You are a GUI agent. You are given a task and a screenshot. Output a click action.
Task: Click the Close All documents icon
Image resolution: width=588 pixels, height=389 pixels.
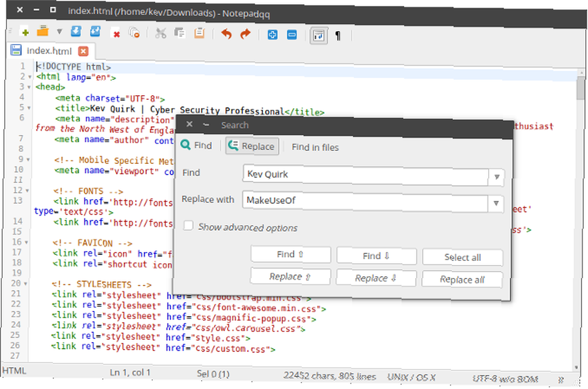(134, 32)
